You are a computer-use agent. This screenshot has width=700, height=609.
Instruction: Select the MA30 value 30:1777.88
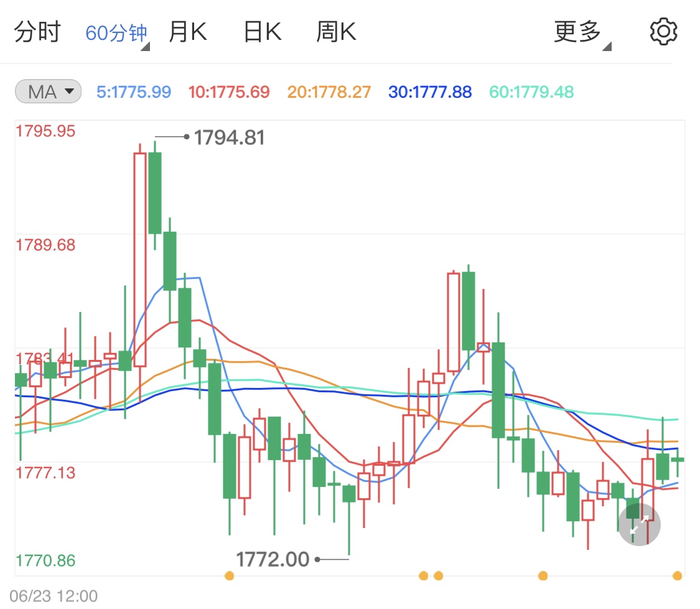[429, 92]
